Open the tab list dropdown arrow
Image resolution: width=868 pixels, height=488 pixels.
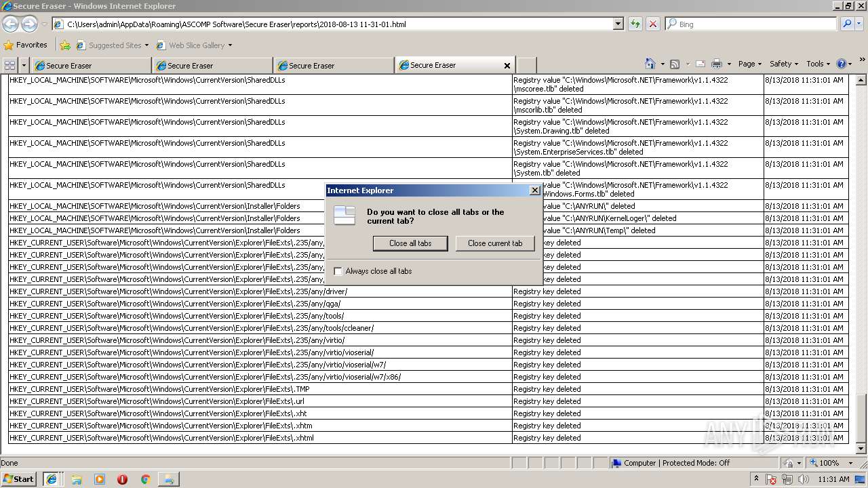24,65
